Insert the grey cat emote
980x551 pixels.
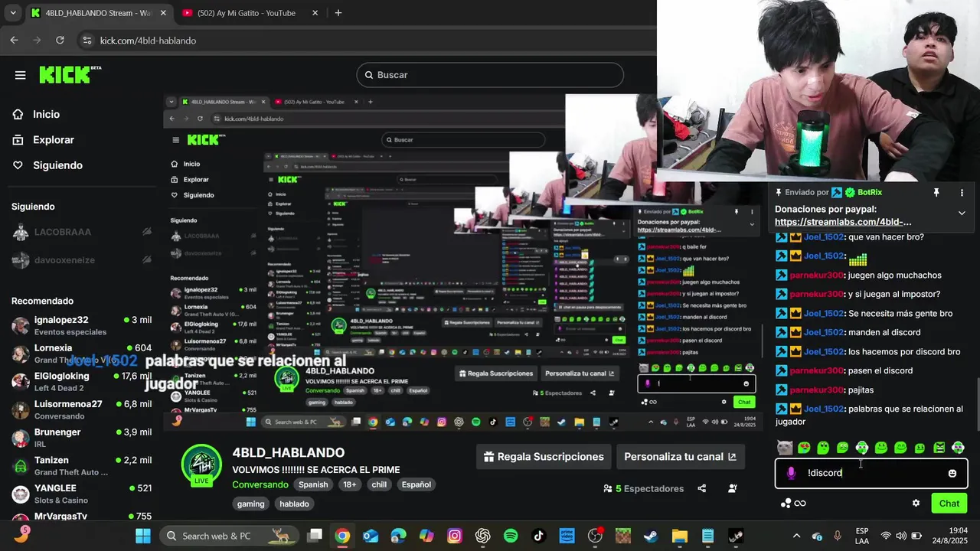(785, 448)
